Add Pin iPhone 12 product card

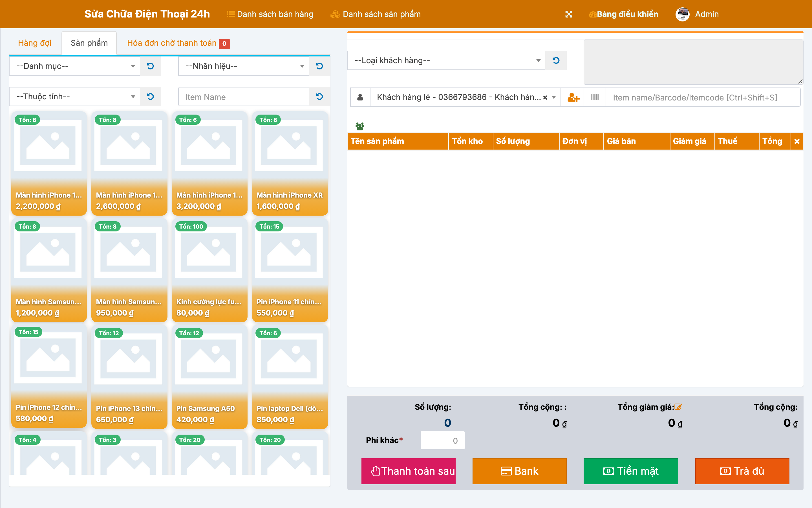click(x=49, y=376)
